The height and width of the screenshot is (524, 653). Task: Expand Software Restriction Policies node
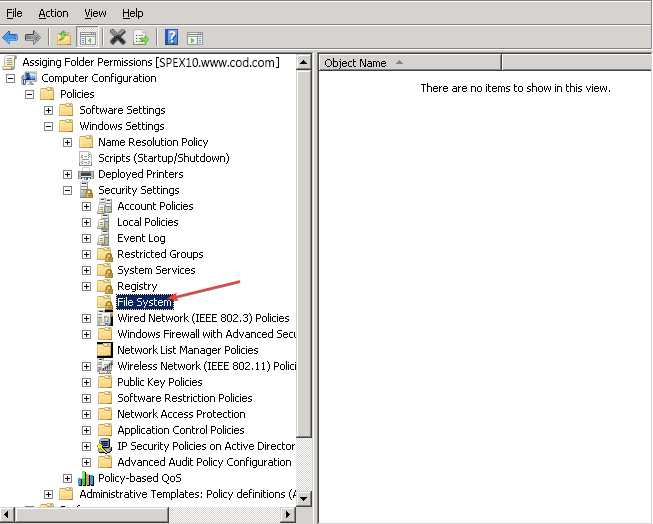86,398
